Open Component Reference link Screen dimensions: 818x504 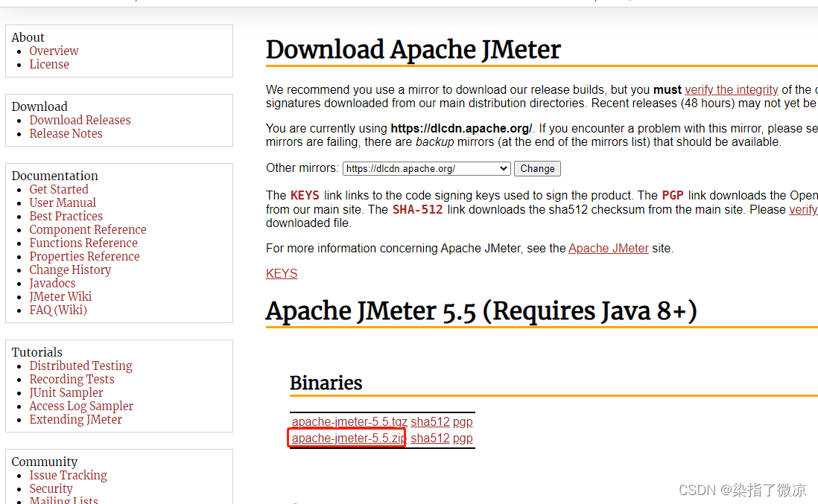[x=88, y=230]
